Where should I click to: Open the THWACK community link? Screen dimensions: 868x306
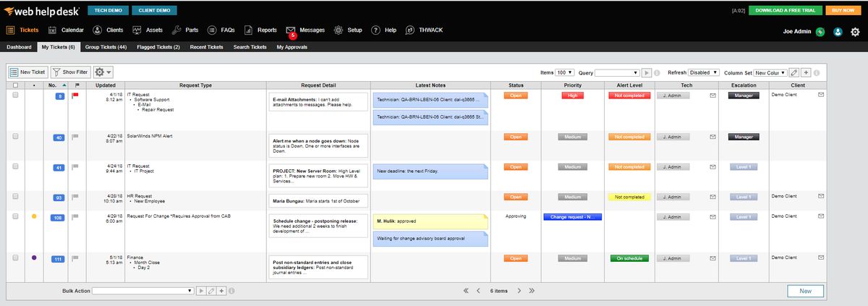(424, 30)
